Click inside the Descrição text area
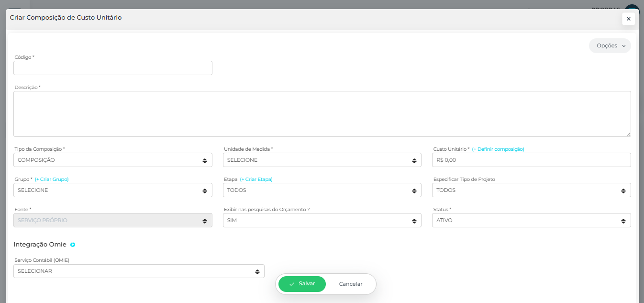The image size is (644, 303). tap(322, 114)
